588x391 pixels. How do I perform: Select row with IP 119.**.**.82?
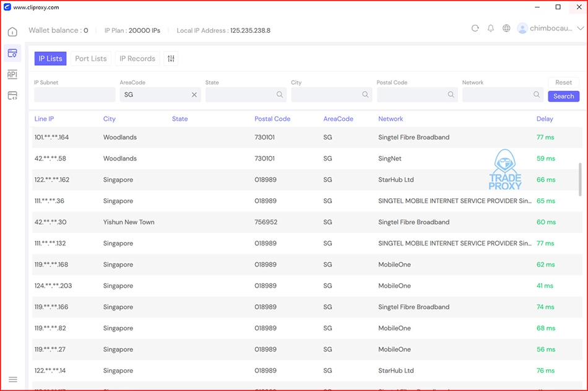(x=307, y=328)
